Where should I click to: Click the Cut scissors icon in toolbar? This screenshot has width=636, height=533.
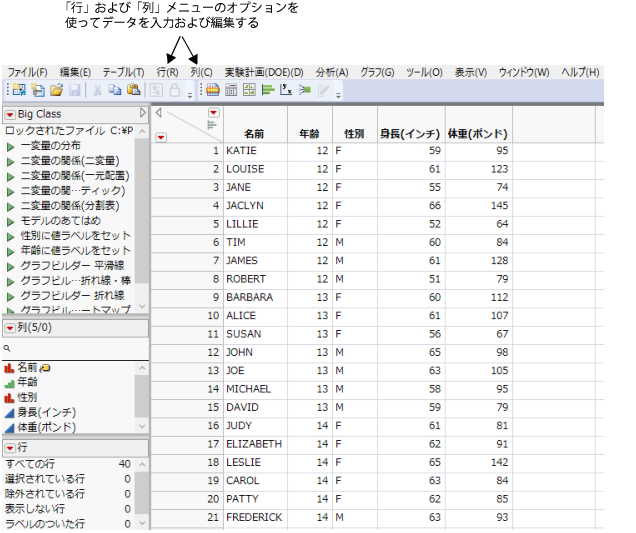97,90
